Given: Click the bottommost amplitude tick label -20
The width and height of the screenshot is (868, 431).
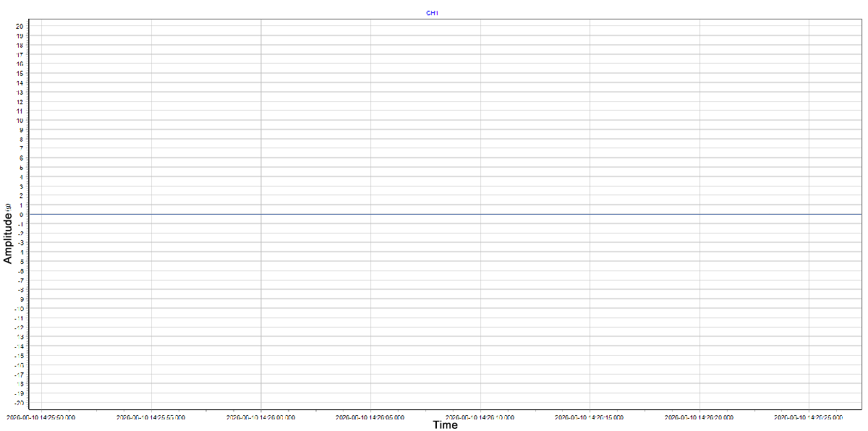Looking at the screenshot, I should pyautogui.click(x=19, y=402).
